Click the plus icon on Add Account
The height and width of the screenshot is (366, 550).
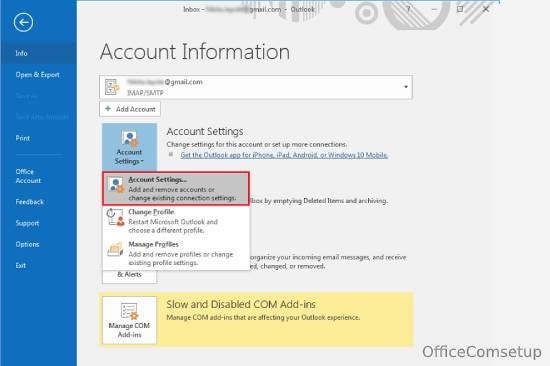pos(108,109)
